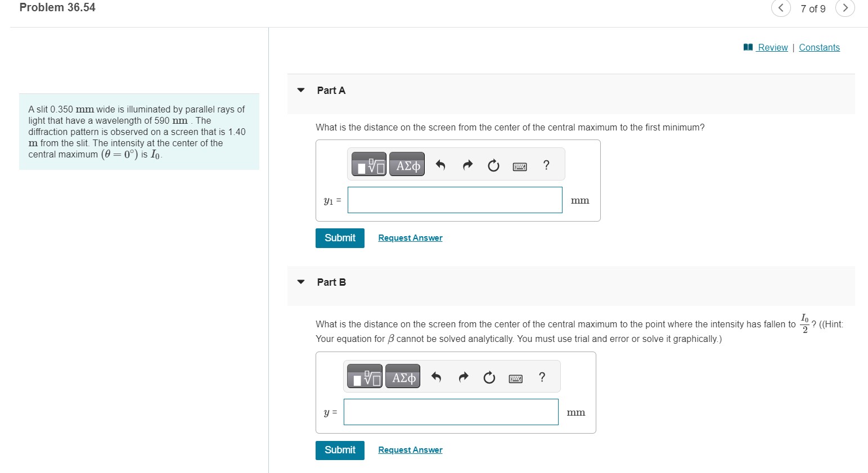Click the Part B hint text about β

pos(519,339)
